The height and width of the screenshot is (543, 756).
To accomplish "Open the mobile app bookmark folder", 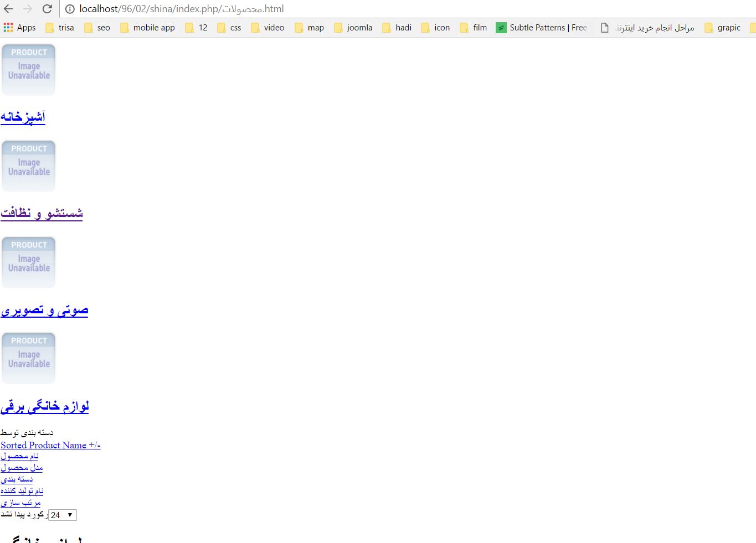I will pos(147,28).
